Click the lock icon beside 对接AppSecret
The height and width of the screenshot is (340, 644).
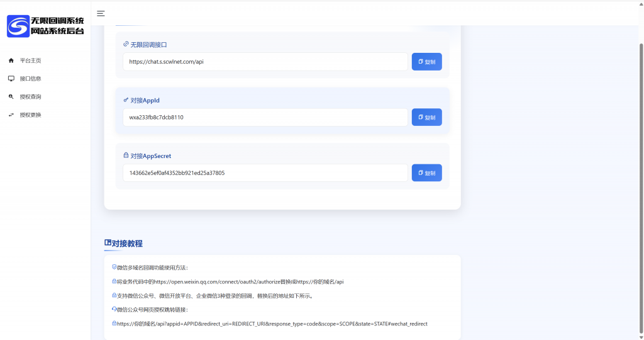coord(126,156)
